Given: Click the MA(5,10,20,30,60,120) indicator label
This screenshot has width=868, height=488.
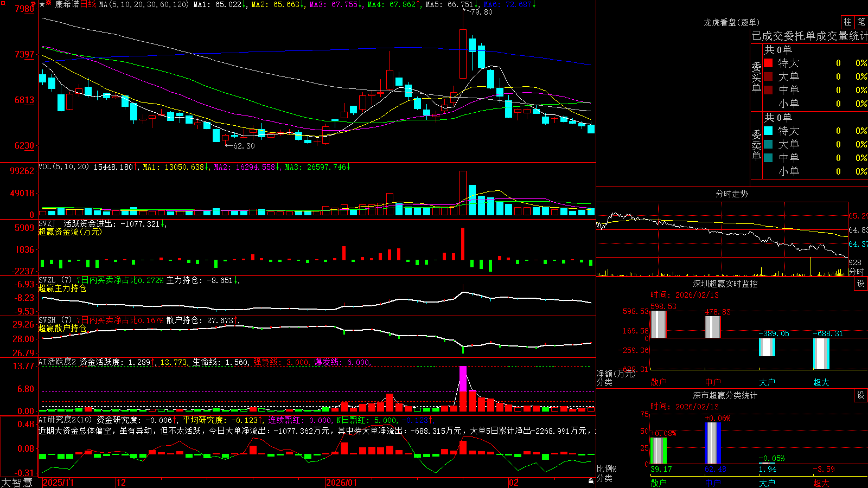Looking at the screenshot, I should [144, 4].
